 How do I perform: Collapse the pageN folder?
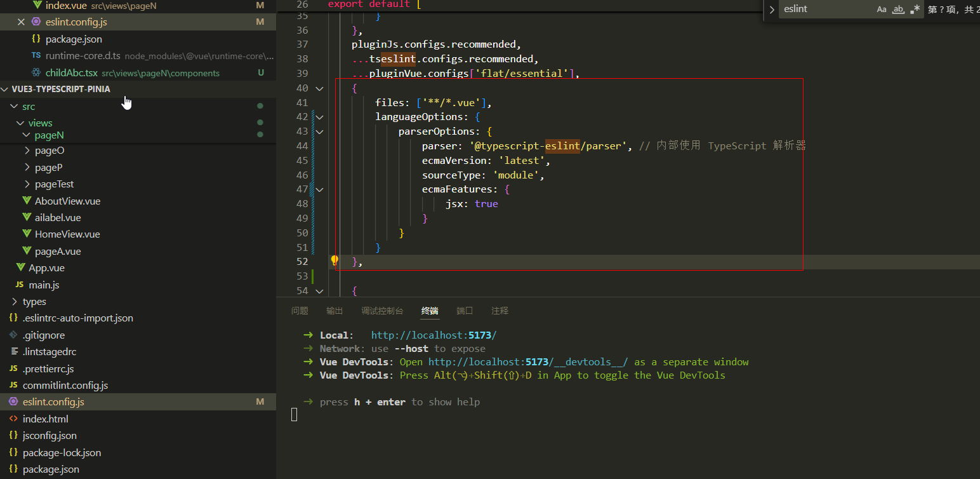[26, 135]
